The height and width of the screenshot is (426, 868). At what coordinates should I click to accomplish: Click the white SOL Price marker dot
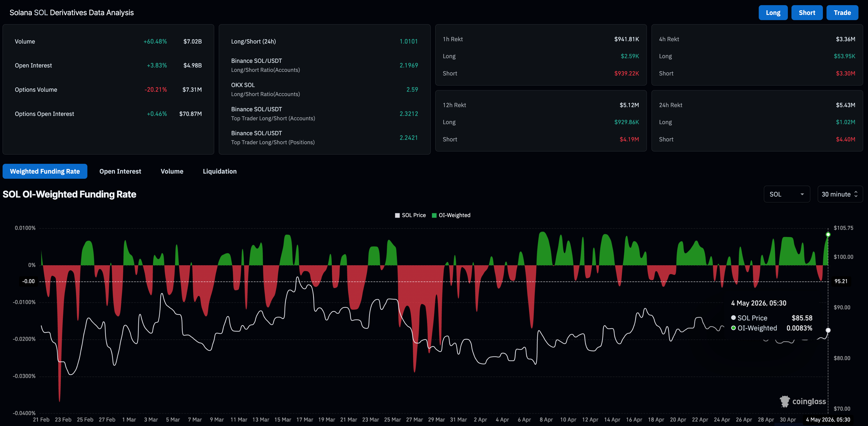point(828,330)
